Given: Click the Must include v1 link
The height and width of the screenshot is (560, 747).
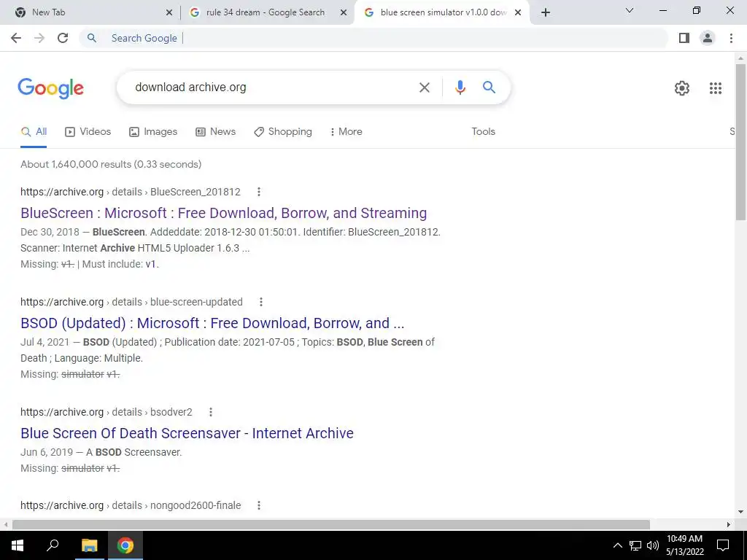Looking at the screenshot, I should click(x=150, y=264).
